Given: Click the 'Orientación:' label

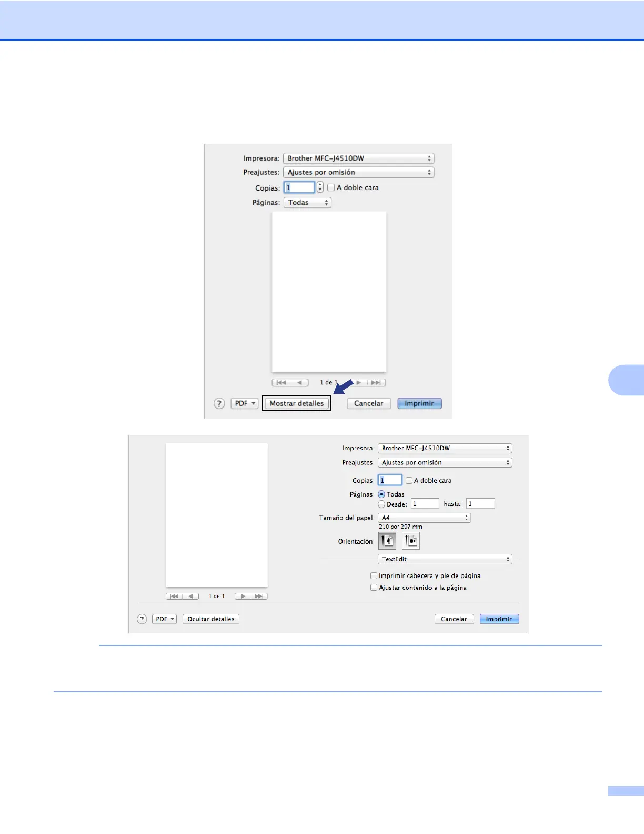Looking at the screenshot, I should [x=356, y=541].
